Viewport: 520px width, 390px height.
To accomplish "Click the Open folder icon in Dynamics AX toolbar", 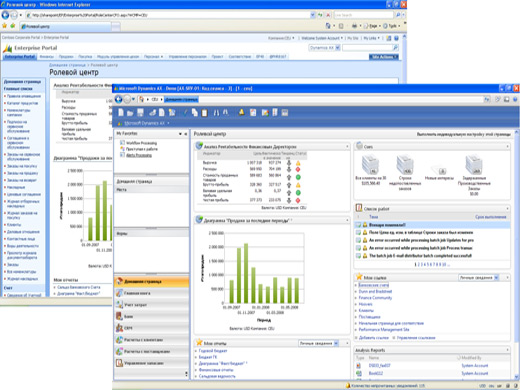I will click(x=130, y=113).
